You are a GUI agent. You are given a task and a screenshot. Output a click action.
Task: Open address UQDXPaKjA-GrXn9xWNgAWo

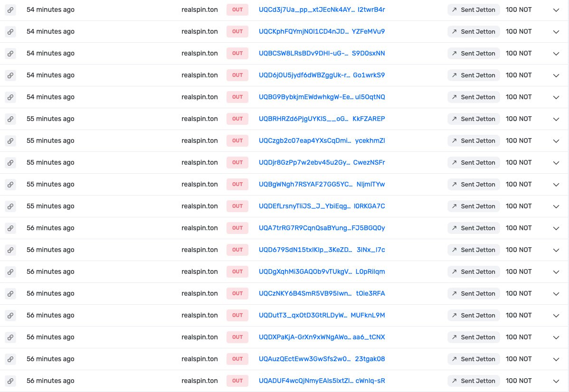[x=322, y=337]
